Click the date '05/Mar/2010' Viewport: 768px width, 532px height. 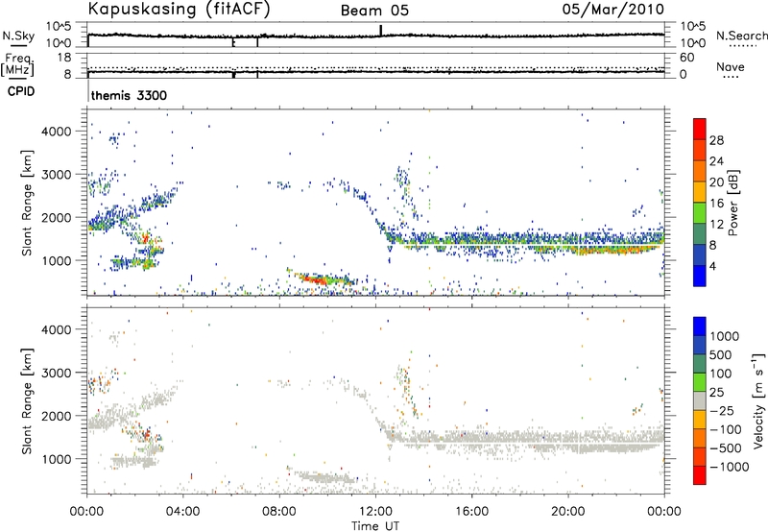click(x=613, y=10)
